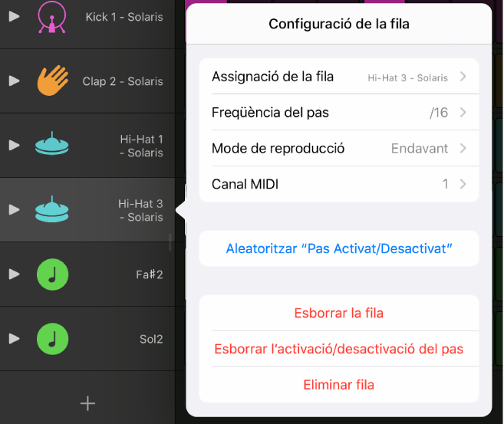Expand Freqüència del pas setting
The image size is (504, 424).
pos(339,113)
